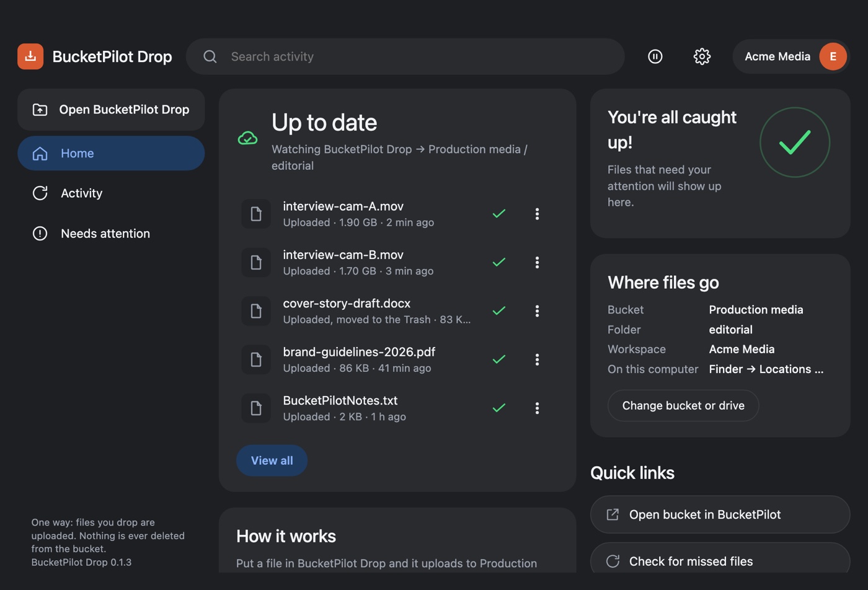The height and width of the screenshot is (590, 868).
Task: Click uploaded checkmark for BucketPilotNotes.txt
Action: click(x=499, y=408)
